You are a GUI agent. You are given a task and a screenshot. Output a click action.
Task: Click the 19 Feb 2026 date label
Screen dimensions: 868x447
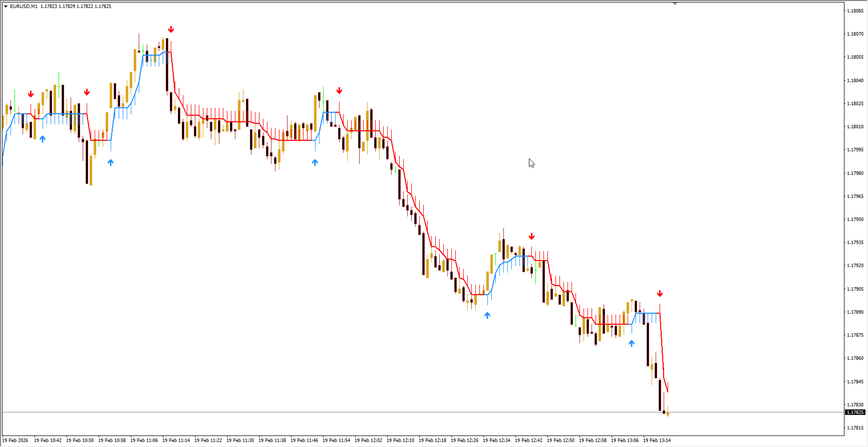(x=16, y=440)
